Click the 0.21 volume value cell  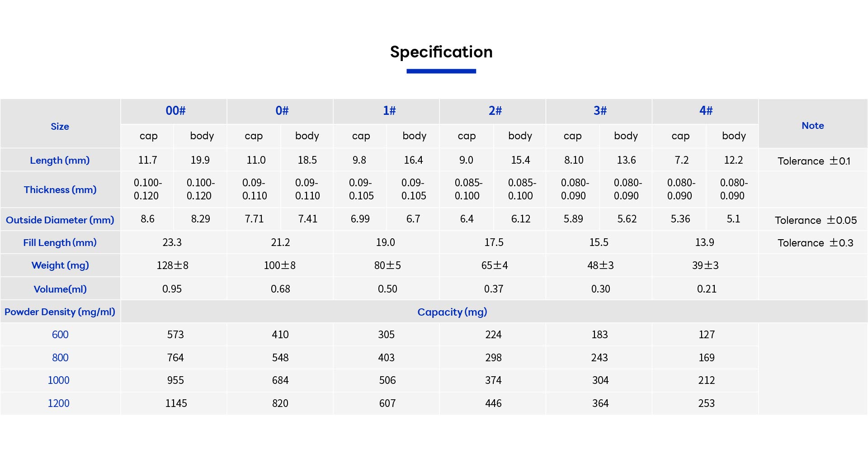coord(707,289)
